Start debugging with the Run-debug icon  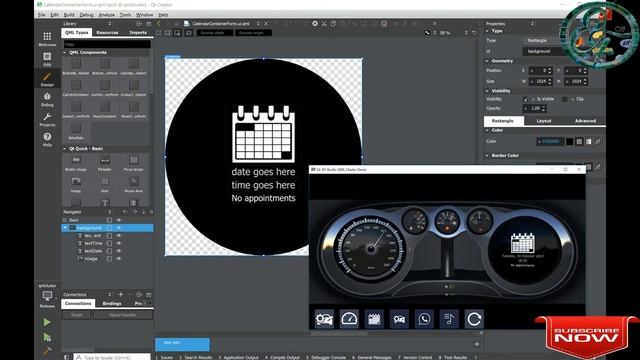(47, 337)
